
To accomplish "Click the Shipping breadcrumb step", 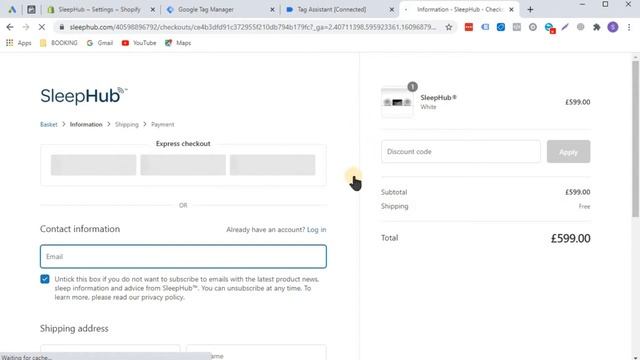I will coord(127,124).
